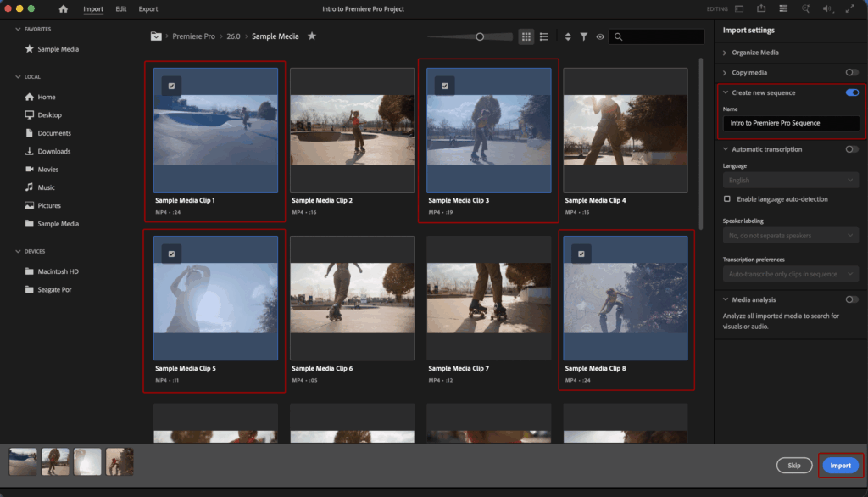Open the workspace list menu icon in the title bar
The image size is (868, 497).
[x=783, y=8]
